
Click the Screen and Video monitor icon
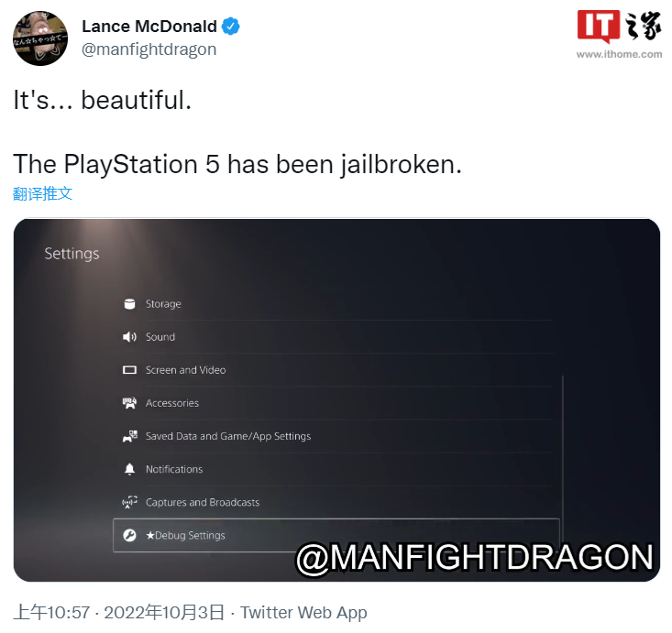129,370
